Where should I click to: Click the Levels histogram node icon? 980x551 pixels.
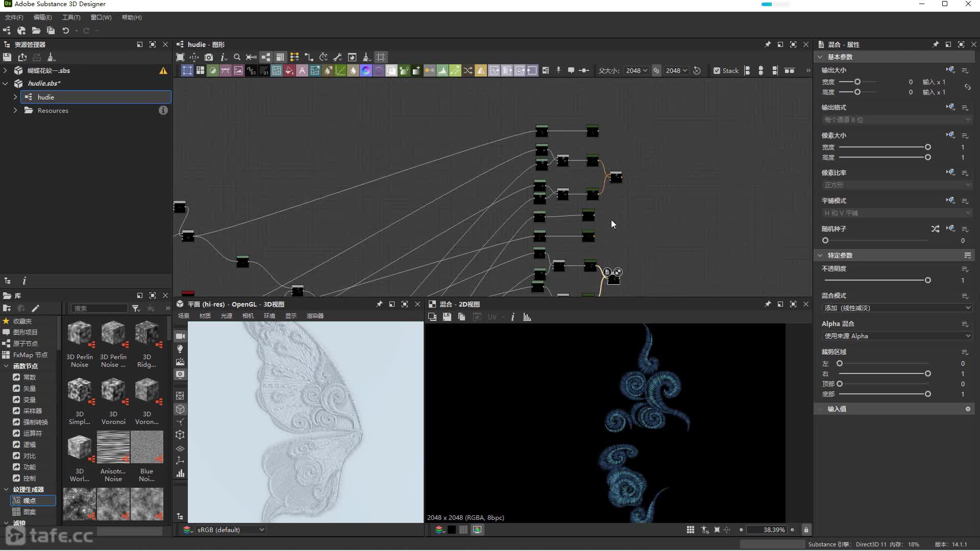pyautogui.click(x=443, y=71)
